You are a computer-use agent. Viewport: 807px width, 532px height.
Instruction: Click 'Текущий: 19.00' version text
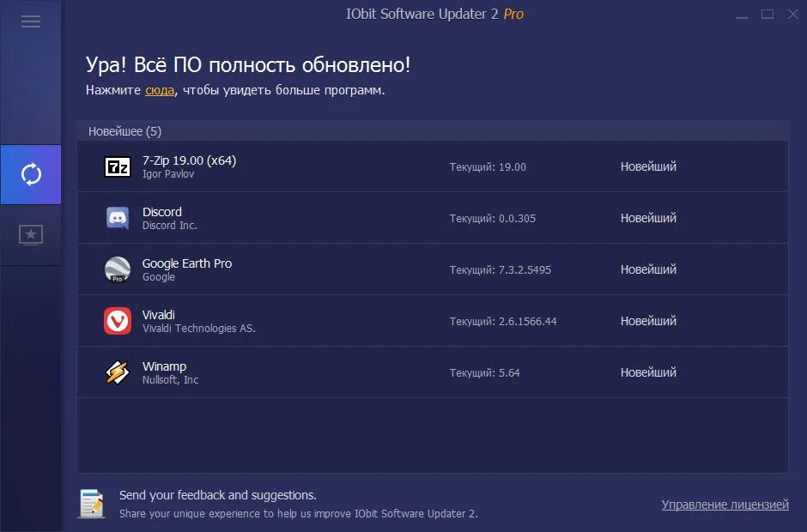[x=488, y=167]
